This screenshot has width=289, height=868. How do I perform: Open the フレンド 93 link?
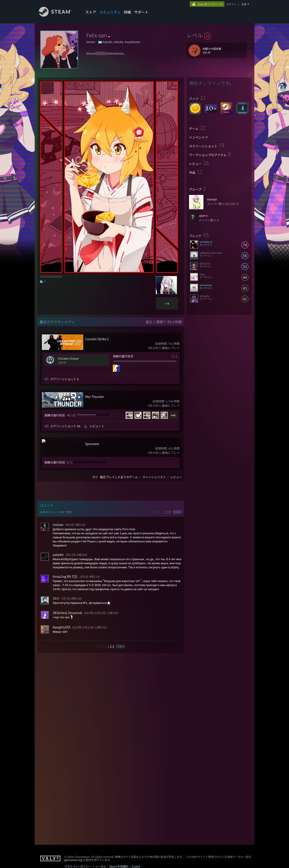coord(199,235)
